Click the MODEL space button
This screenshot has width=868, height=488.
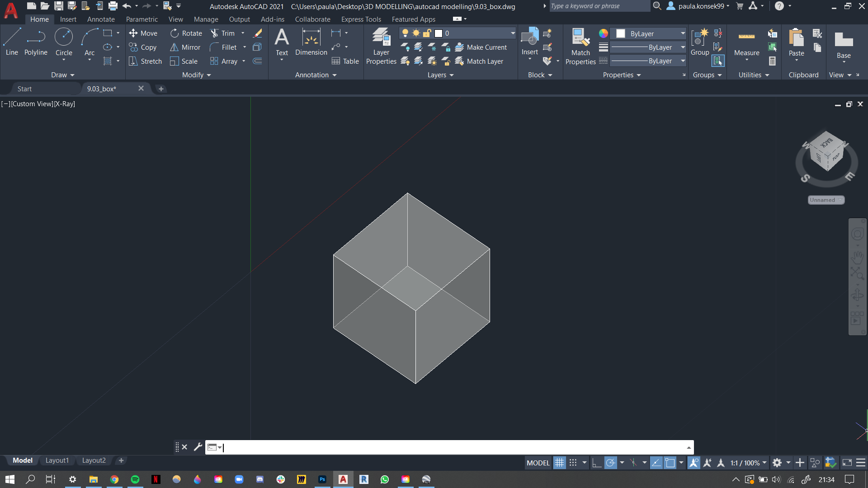(538, 463)
